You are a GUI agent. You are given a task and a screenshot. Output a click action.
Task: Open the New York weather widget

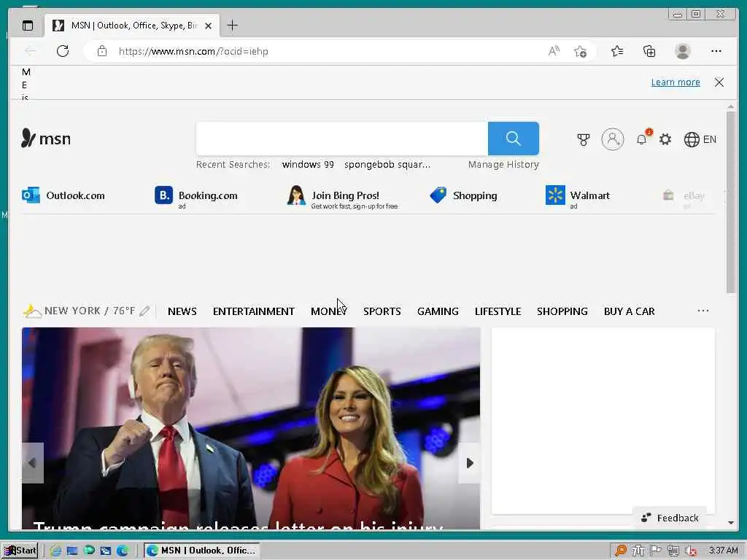click(x=79, y=311)
